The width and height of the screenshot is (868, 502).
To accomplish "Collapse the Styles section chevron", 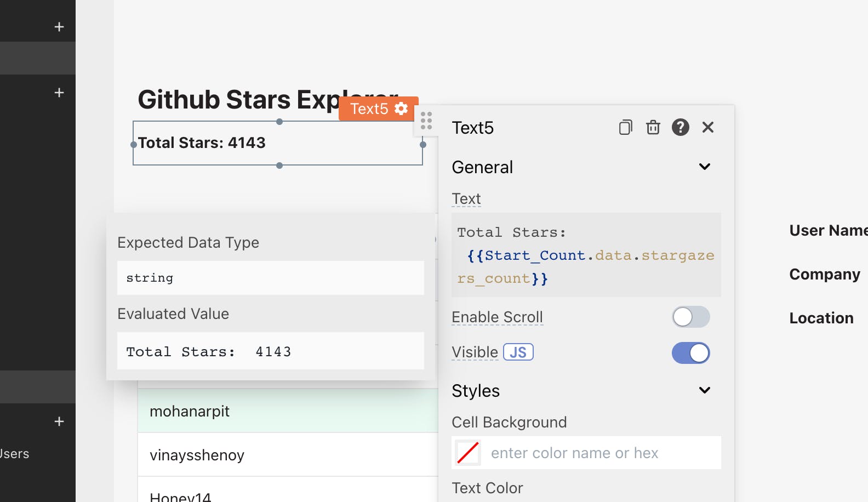I will point(704,390).
